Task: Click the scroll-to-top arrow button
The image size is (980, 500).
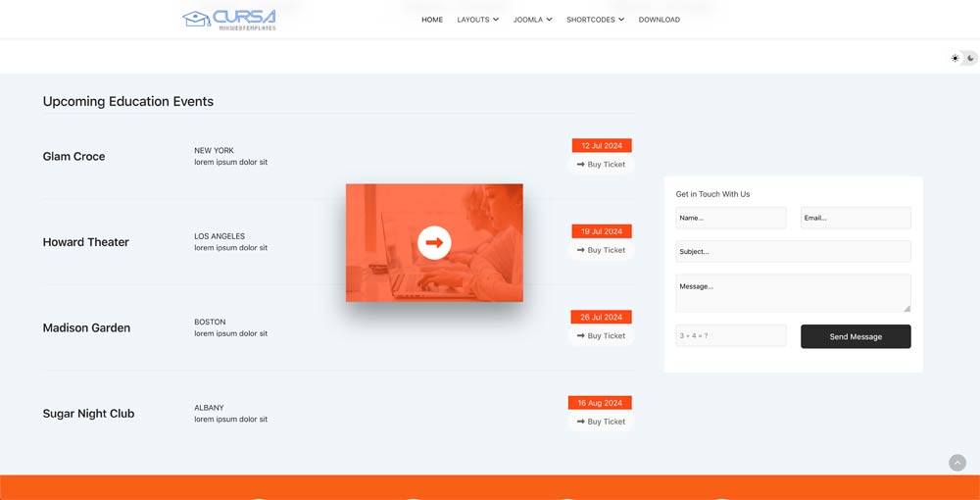Action: click(x=957, y=463)
